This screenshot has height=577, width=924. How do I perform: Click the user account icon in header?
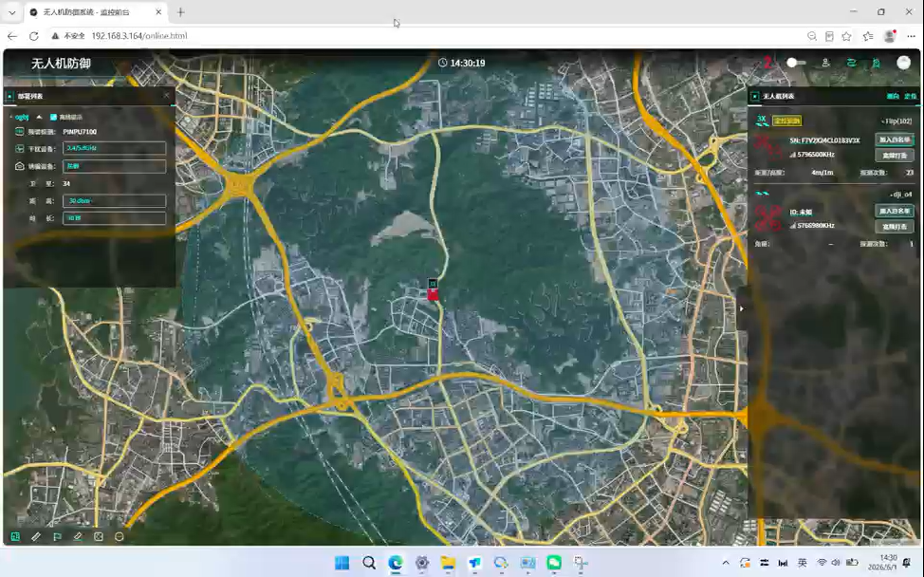click(825, 63)
